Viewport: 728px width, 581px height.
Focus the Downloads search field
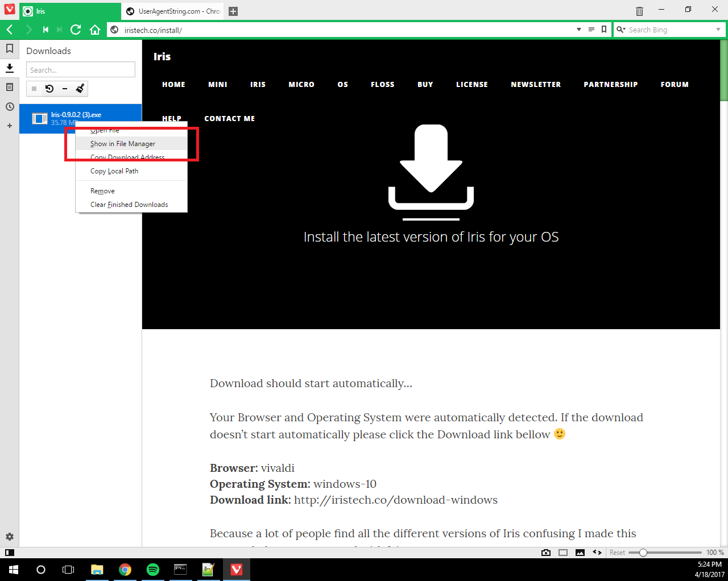(x=81, y=70)
